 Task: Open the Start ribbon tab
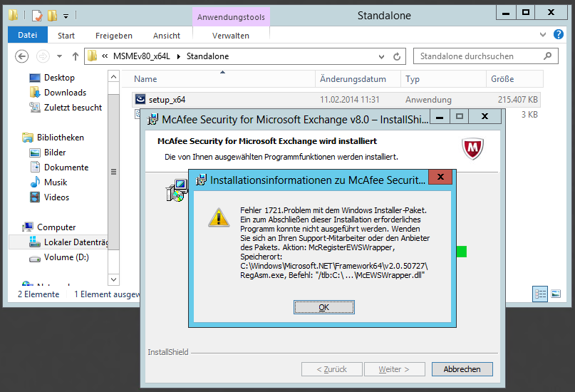point(66,36)
